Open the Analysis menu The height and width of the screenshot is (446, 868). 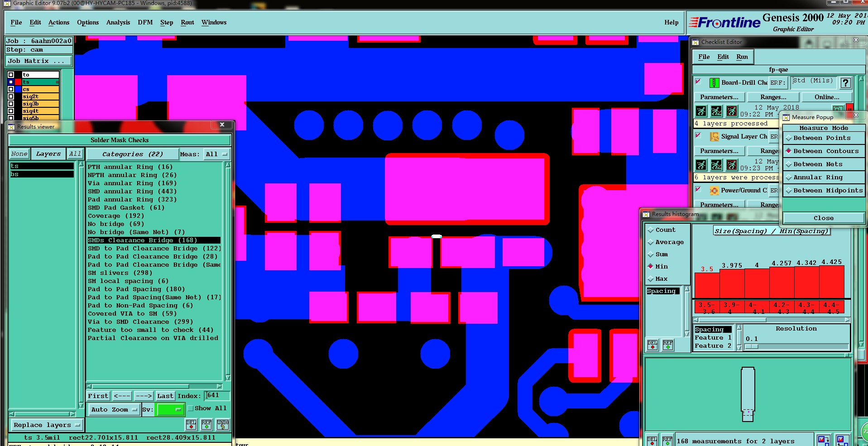point(118,22)
